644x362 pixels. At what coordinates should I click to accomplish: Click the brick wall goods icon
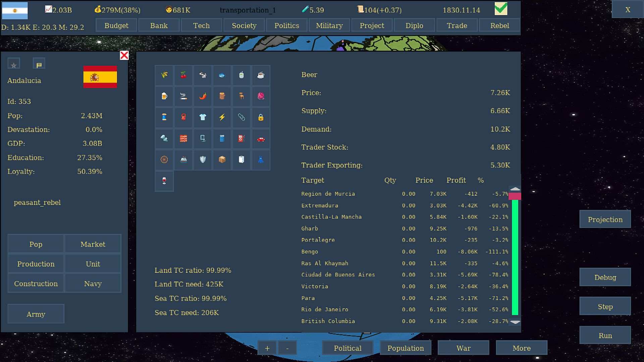click(183, 138)
